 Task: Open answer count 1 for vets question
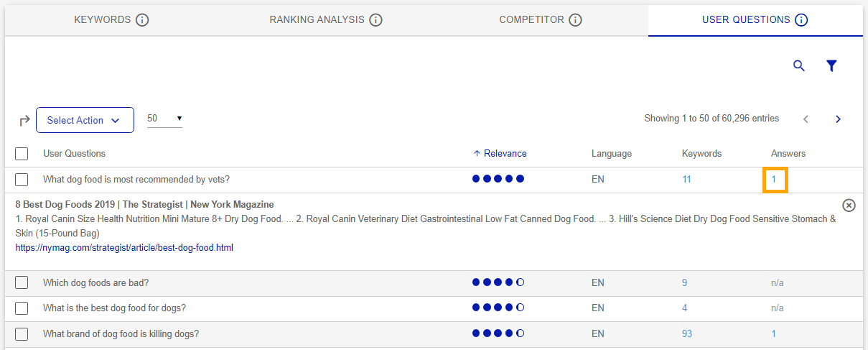click(x=775, y=180)
